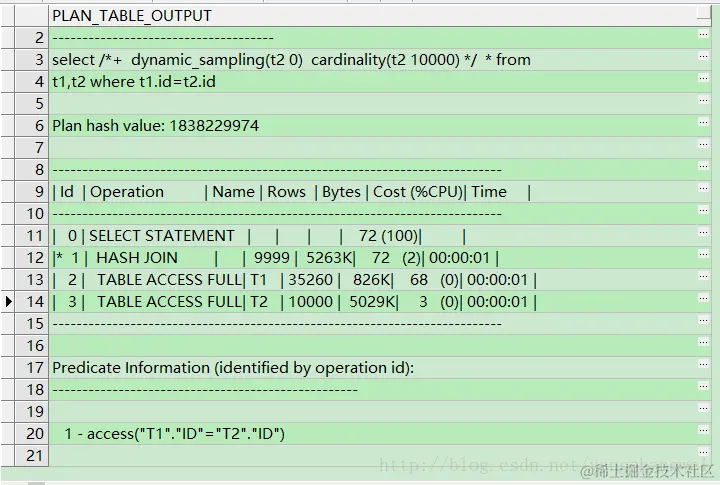The height and width of the screenshot is (485, 720).
Task: Click grid select-all corner above row numbers
Action: click(x=31, y=16)
